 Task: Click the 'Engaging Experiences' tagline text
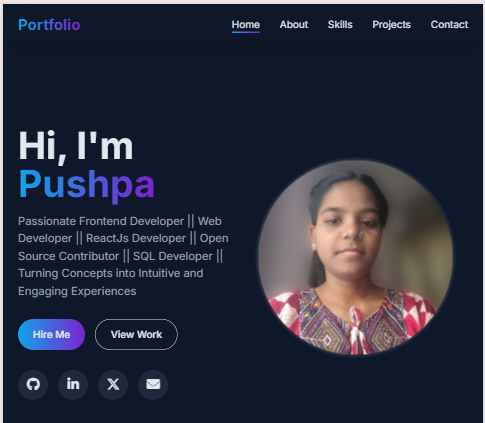77,291
